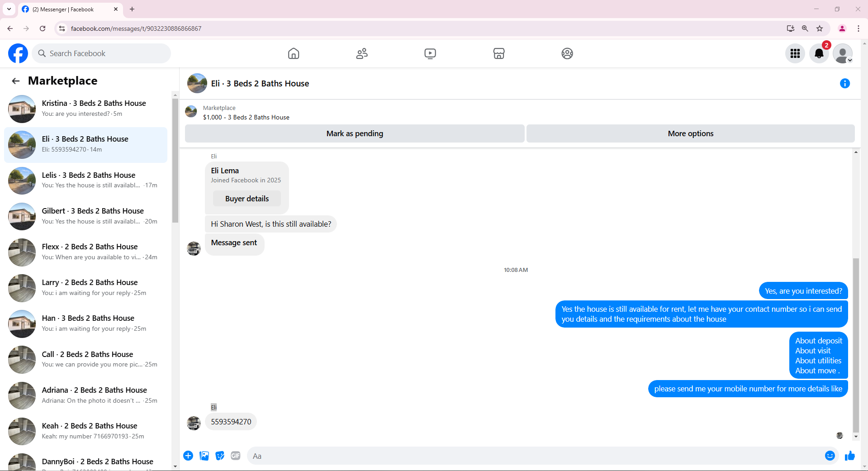Click the 5593594270 message bubble
This screenshot has width=868, height=471.
[231, 422]
